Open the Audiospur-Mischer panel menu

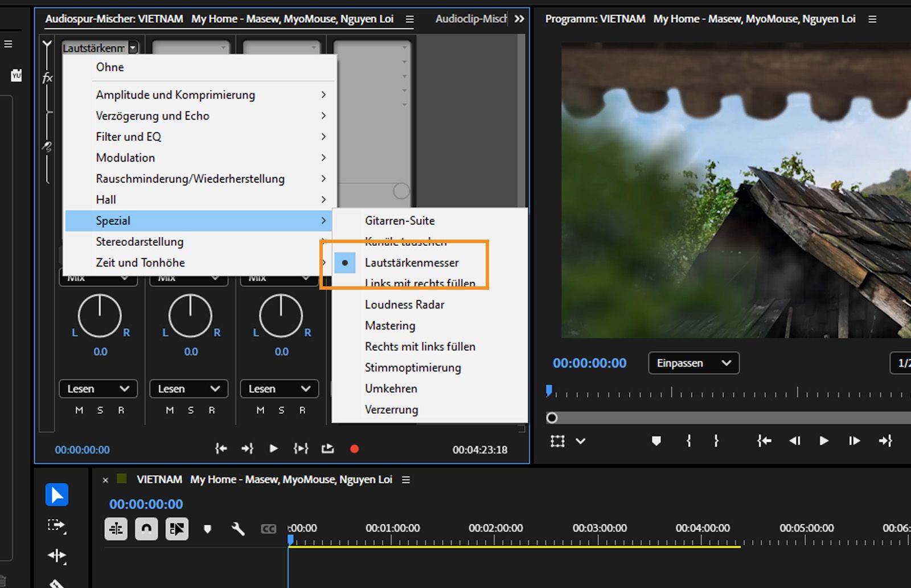click(409, 19)
